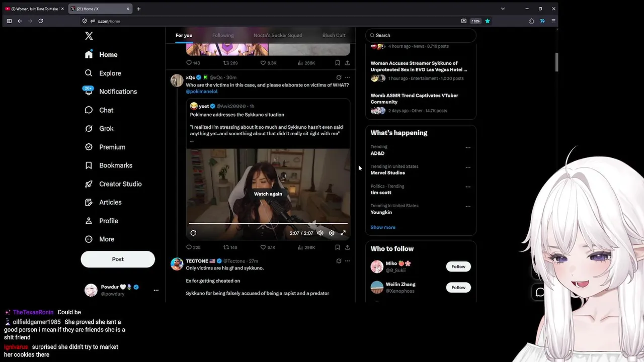Image resolution: width=644 pixels, height=362 pixels.
Task: Click the video progress bar
Action: tap(268, 223)
